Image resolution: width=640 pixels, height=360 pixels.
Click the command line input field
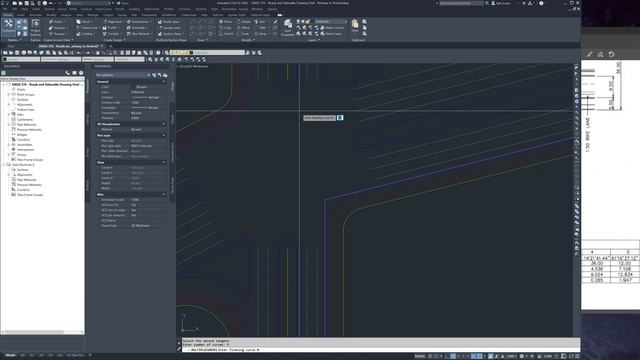pos(380,350)
